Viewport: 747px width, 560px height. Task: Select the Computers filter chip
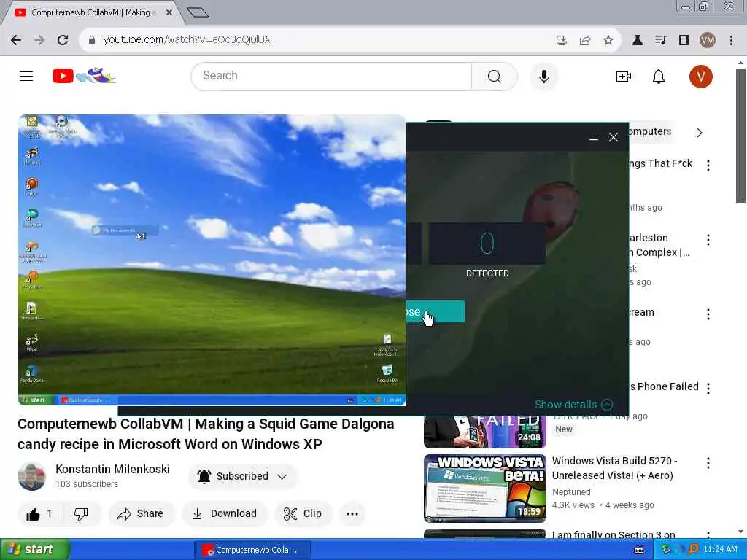pos(650,131)
